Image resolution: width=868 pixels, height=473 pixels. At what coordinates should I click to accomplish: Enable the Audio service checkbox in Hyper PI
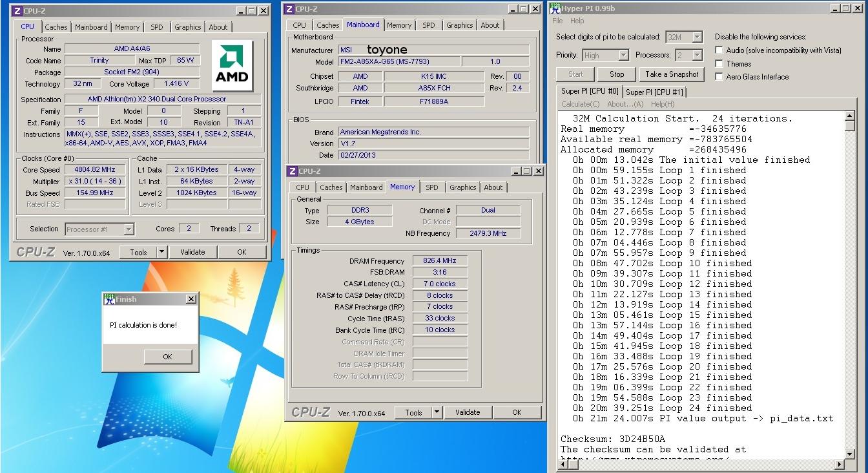click(719, 50)
